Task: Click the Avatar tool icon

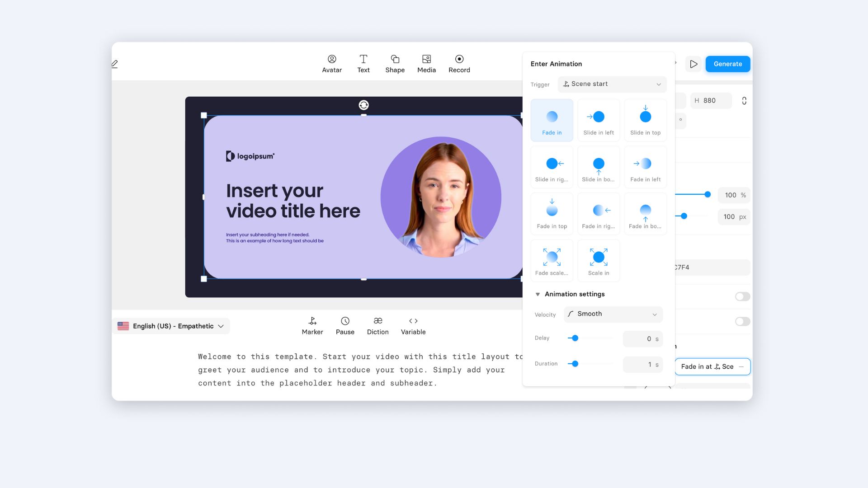Action: click(x=332, y=59)
